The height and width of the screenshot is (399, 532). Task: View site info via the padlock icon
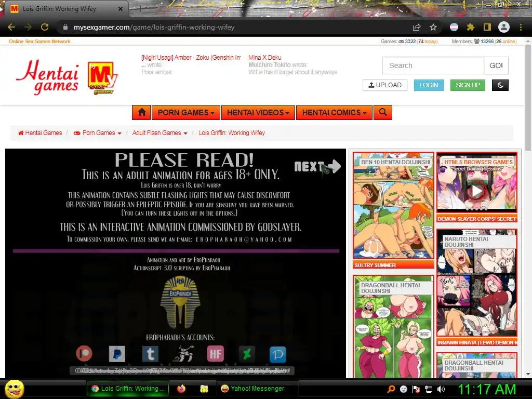tap(65, 27)
